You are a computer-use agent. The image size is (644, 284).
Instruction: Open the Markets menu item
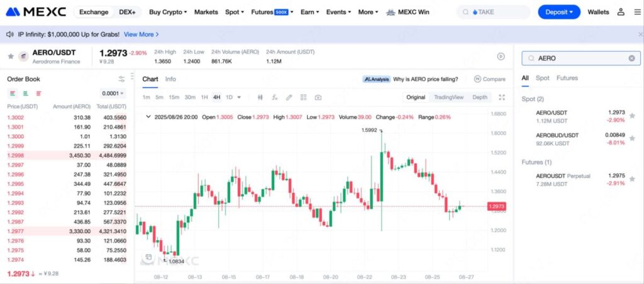tap(206, 12)
